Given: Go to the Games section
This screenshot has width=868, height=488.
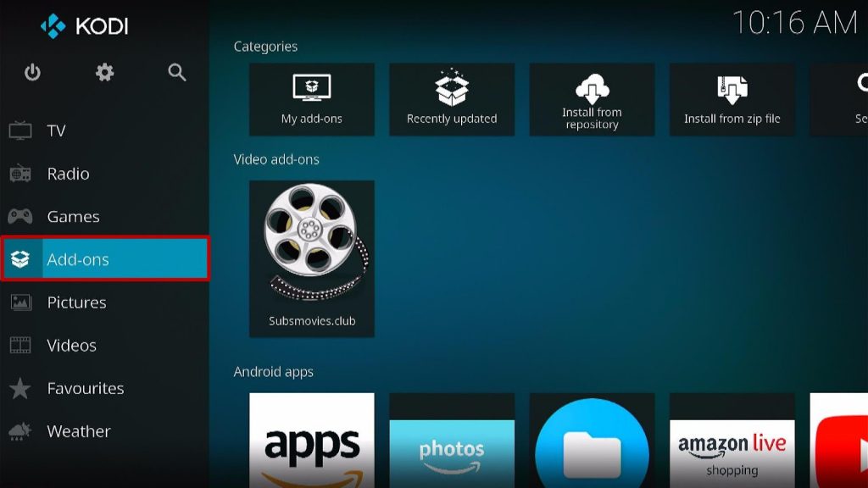Looking at the screenshot, I should (x=104, y=216).
